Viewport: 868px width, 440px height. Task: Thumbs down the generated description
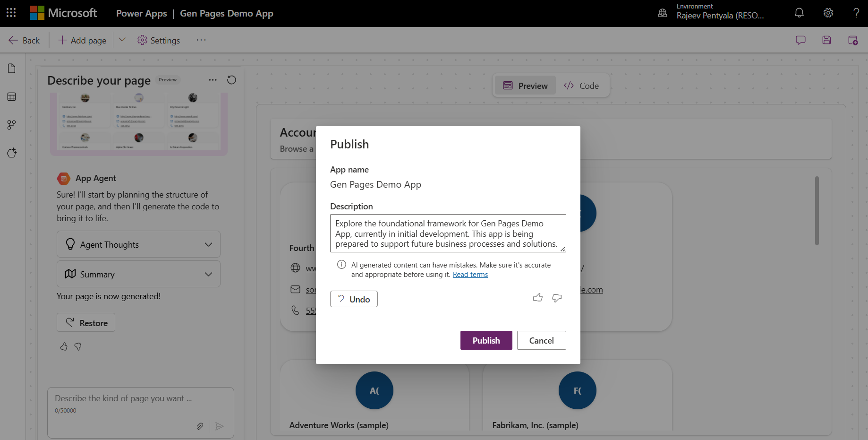click(557, 298)
